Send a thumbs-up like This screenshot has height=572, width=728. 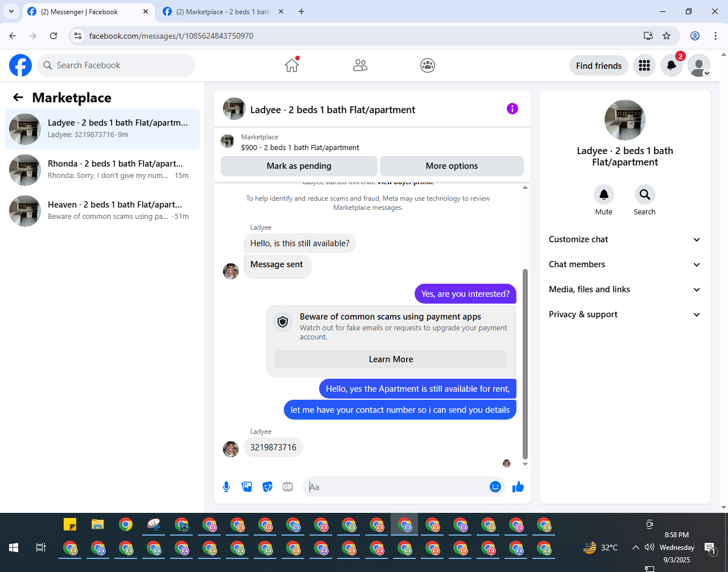(518, 487)
